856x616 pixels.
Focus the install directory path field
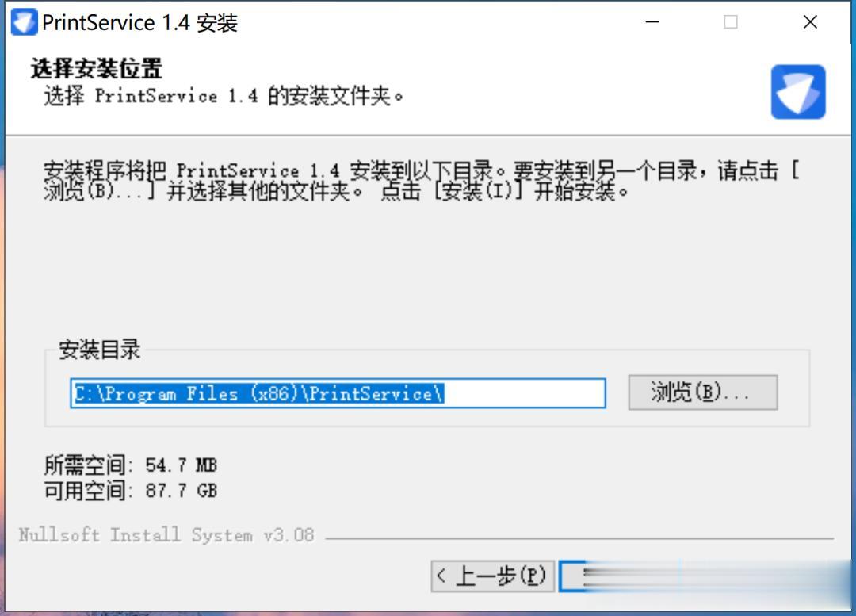point(338,393)
